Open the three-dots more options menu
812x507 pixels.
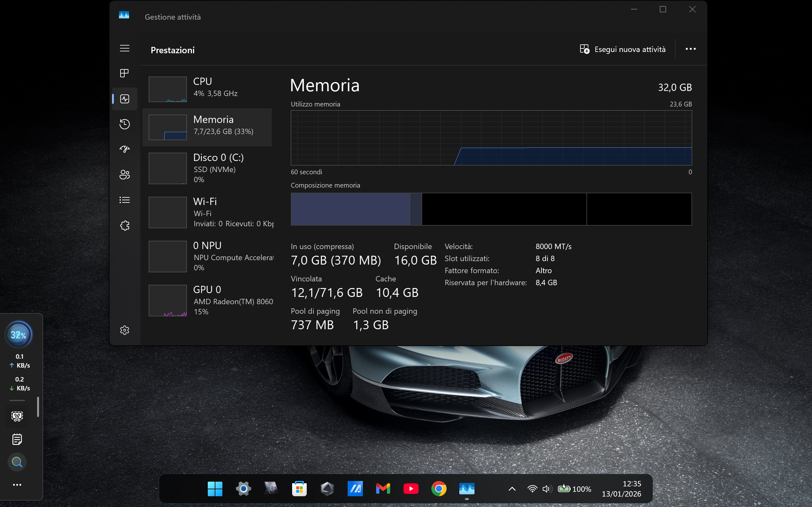(690, 49)
